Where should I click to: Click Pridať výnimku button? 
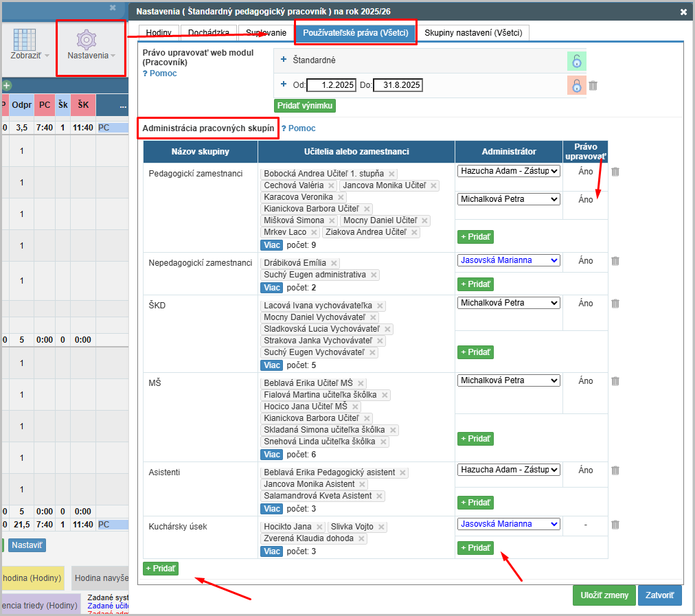tap(305, 106)
